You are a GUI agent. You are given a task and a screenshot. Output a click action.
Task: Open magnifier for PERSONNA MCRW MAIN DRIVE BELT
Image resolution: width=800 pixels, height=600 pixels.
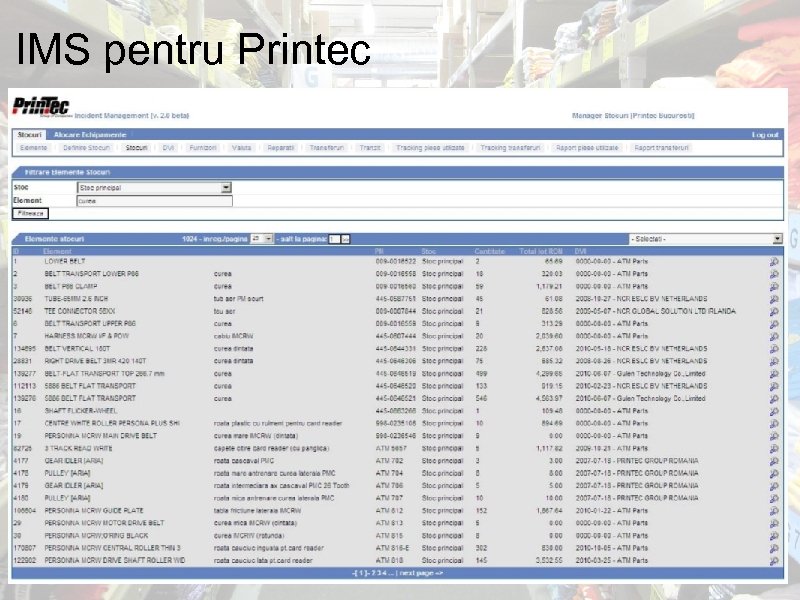click(774, 437)
